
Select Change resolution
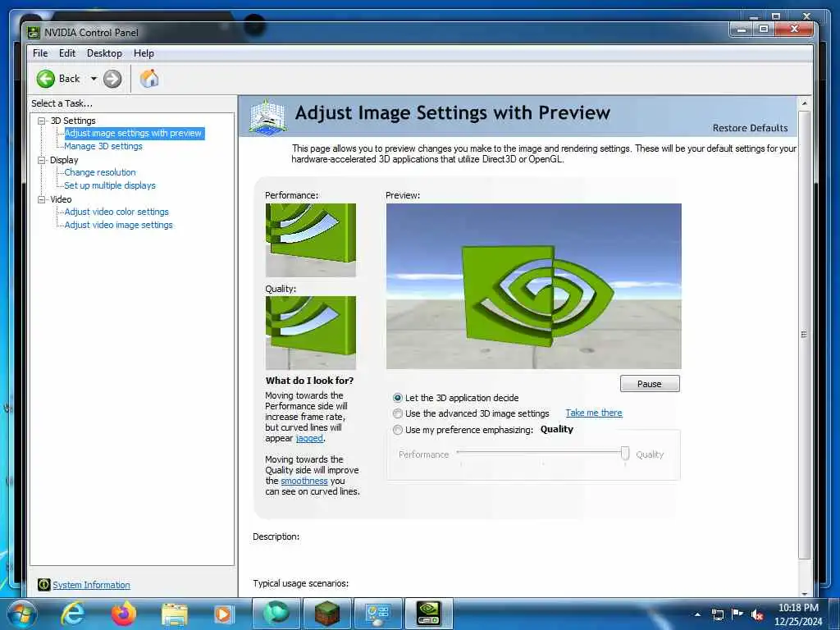click(100, 172)
